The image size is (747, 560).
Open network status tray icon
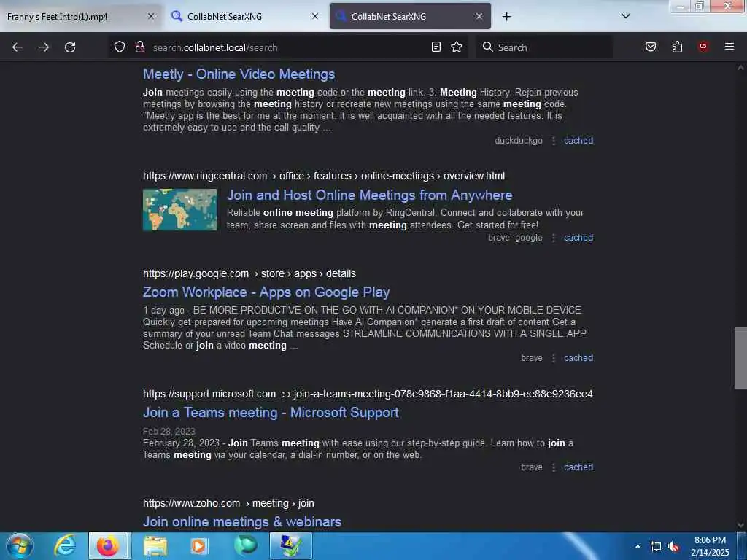click(x=656, y=547)
